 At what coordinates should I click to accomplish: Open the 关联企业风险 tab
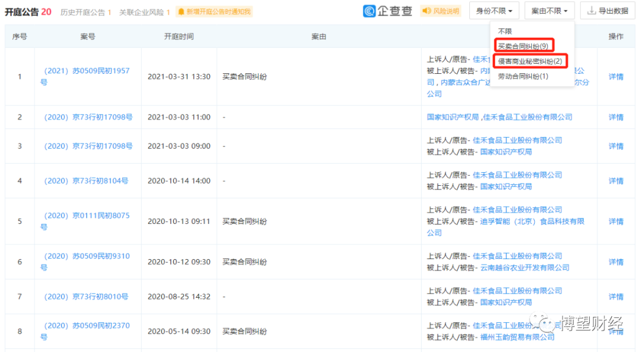144,13
